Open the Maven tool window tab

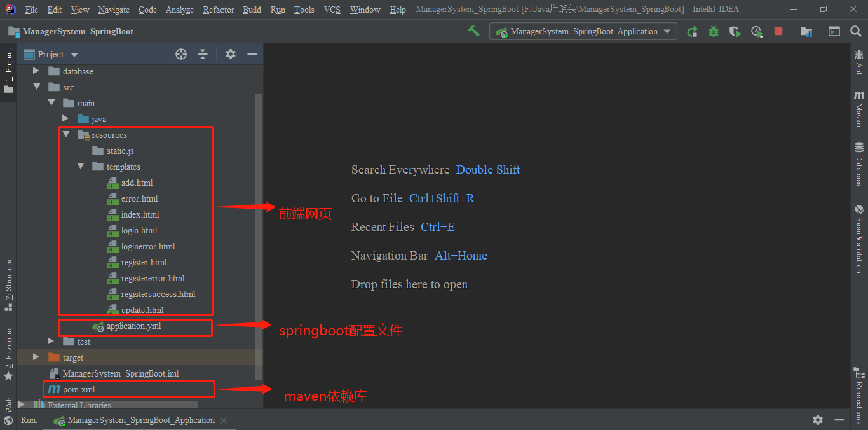click(x=859, y=108)
